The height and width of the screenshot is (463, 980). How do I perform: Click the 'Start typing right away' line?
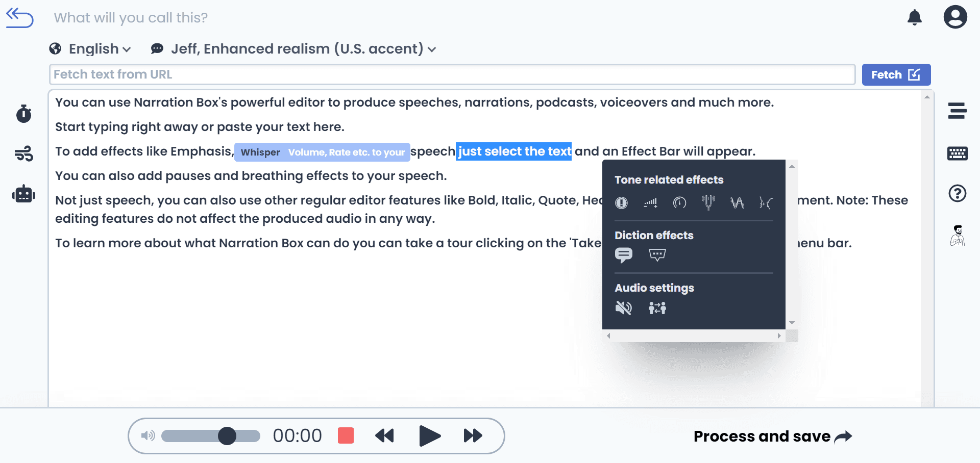[200, 126]
